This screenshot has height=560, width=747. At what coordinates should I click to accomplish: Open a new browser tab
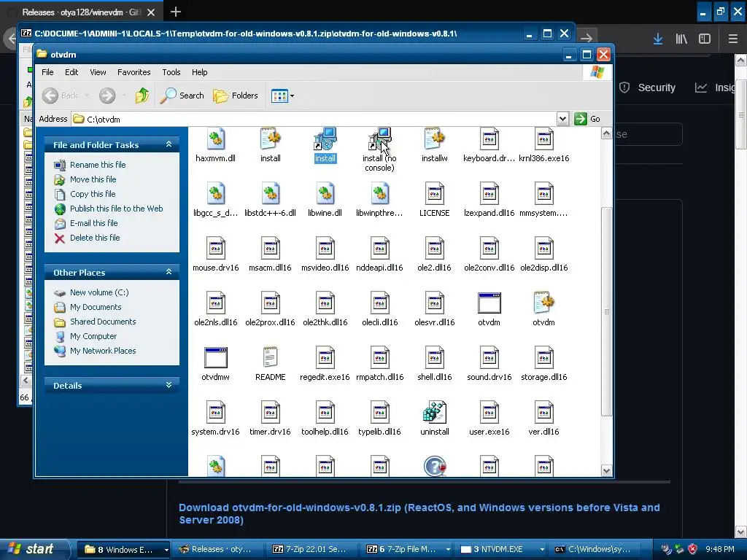(175, 12)
